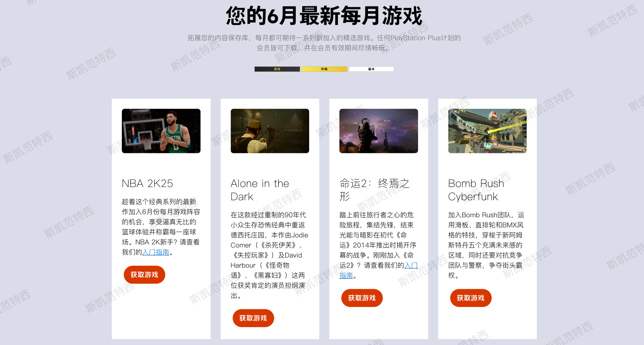
Task: Open 入门指南 link in NBA 2K25 card
Action: (x=155, y=252)
